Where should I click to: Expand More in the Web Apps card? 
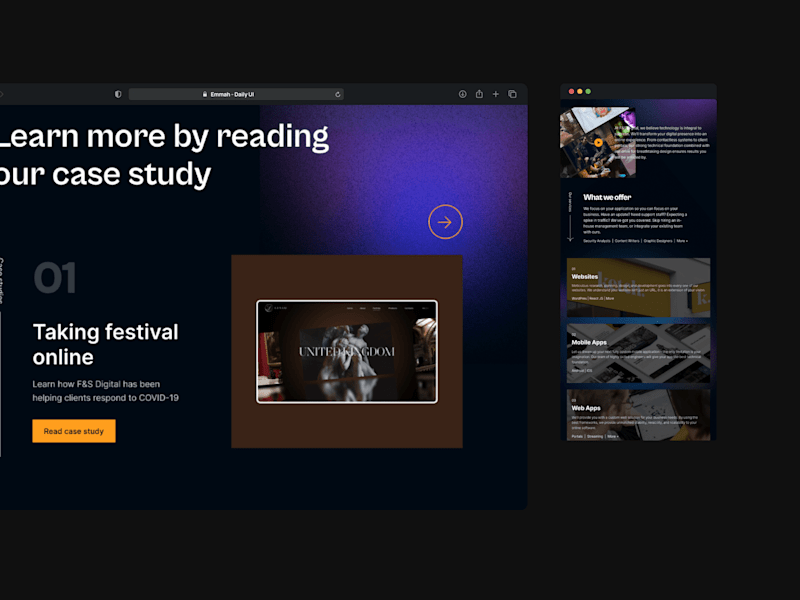click(613, 437)
